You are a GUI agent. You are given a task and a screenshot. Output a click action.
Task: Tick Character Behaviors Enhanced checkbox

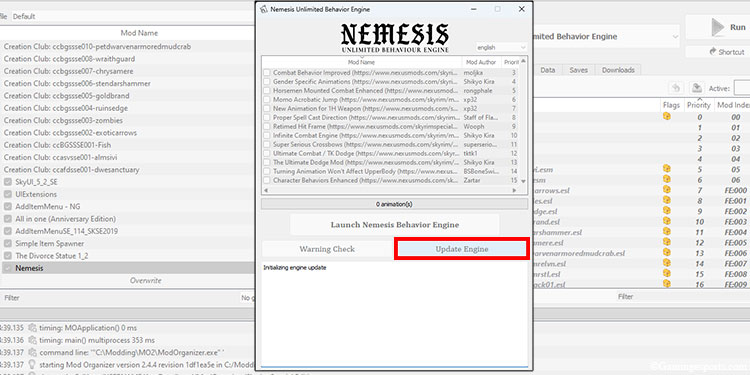tap(267, 180)
